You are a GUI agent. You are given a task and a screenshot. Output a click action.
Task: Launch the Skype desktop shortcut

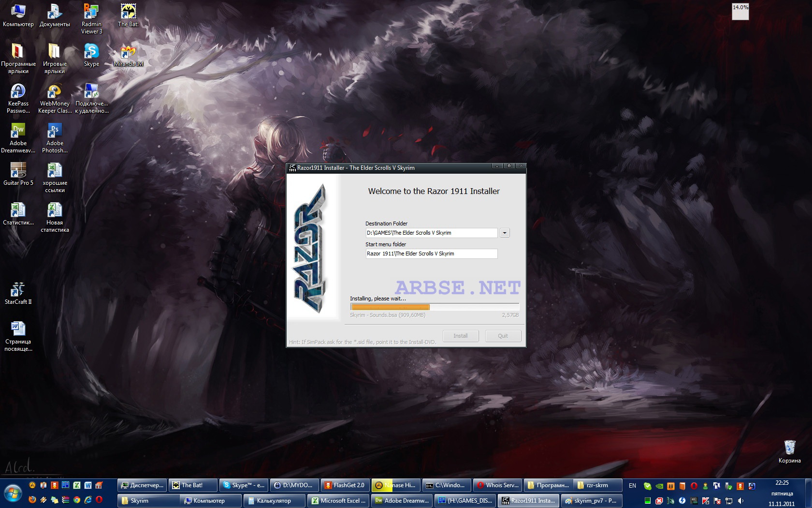click(91, 55)
